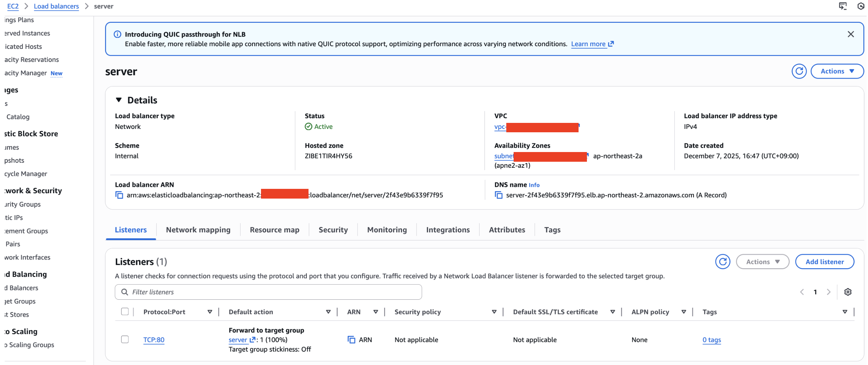The height and width of the screenshot is (365, 868).
Task: Open CloudShell icon in top bar
Action: (842, 6)
